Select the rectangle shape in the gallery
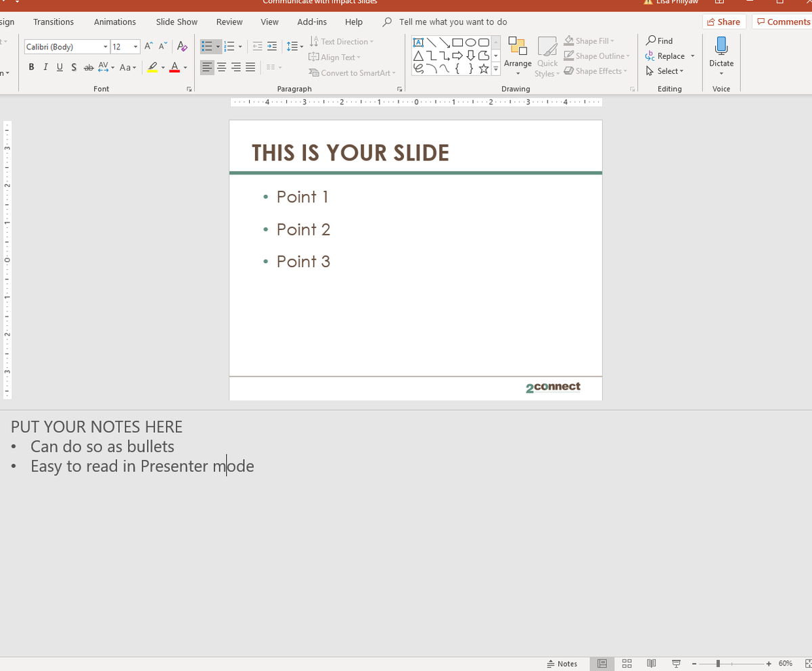The image size is (812, 671). [x=458, y=42]
